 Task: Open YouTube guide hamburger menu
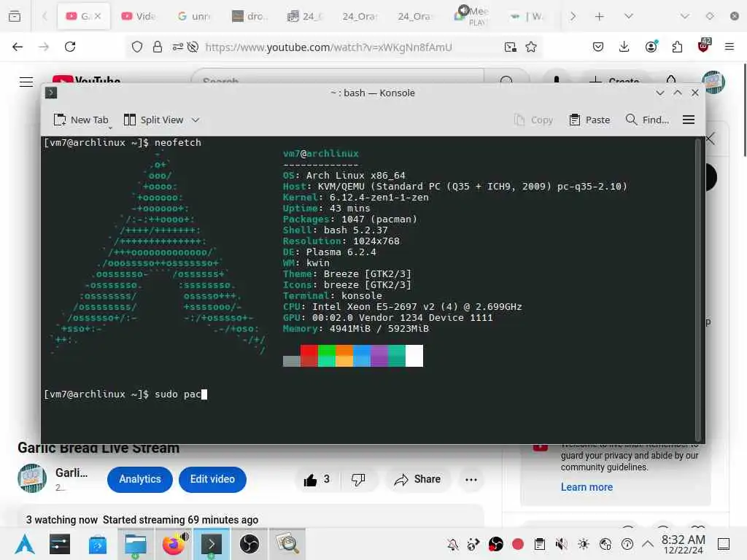tap(26, 82)
